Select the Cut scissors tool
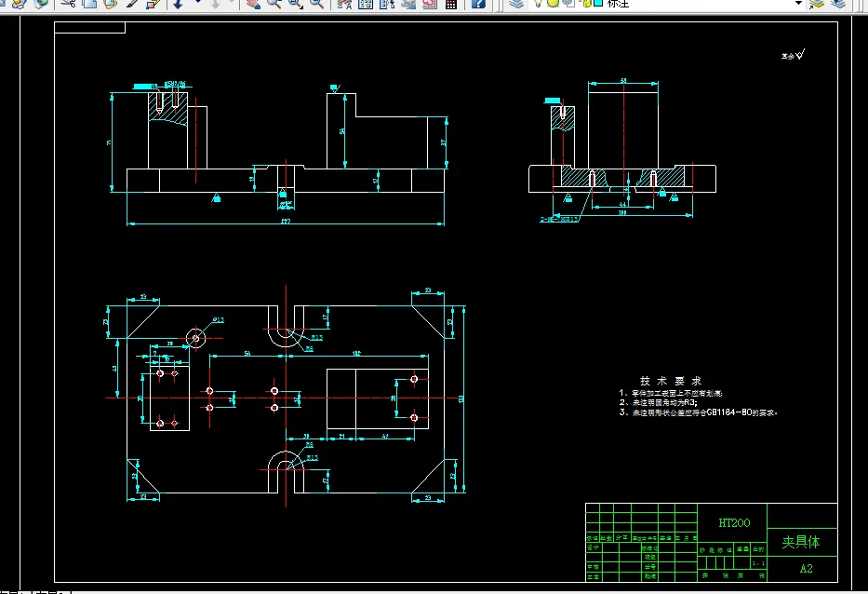868x594 pixels. 68,4
